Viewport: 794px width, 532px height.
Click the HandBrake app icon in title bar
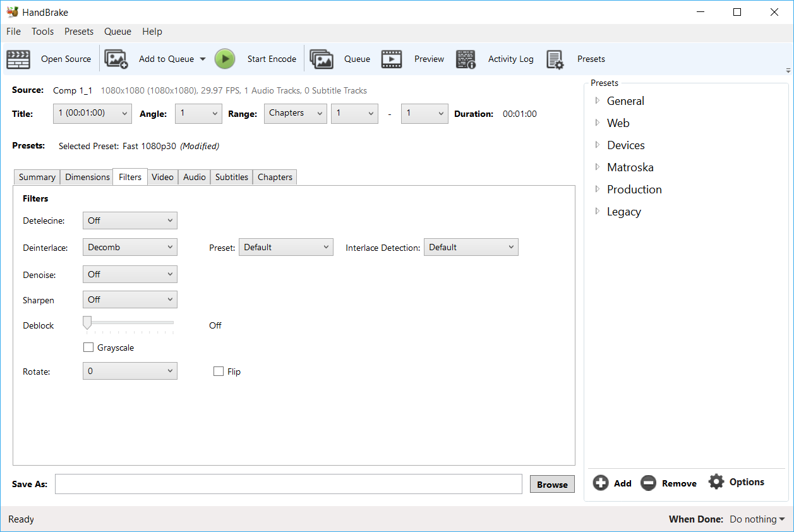tap(12, 12)
